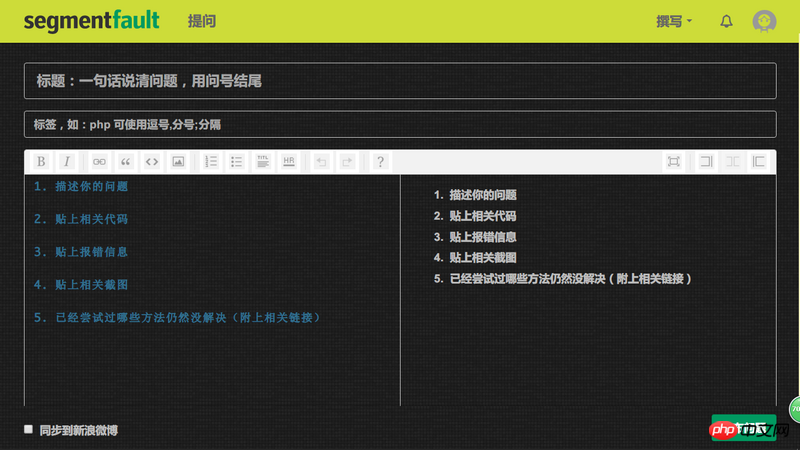The height and width of the screenshot is (450, 800).
Task: Show the preview pane only layout
Action: 759,162
